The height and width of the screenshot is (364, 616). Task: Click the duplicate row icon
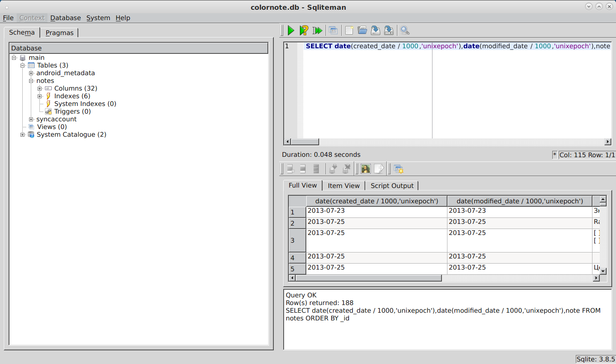click(x=303, y=169)
